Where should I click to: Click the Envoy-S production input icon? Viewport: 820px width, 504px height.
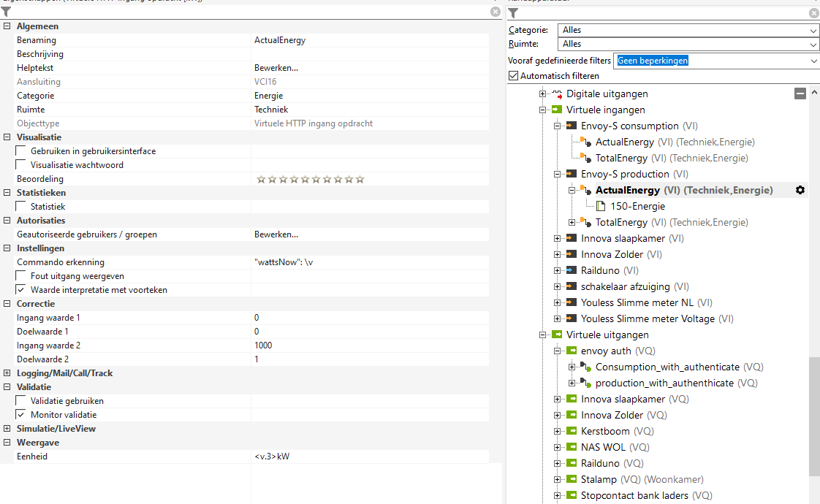(572, 174)
